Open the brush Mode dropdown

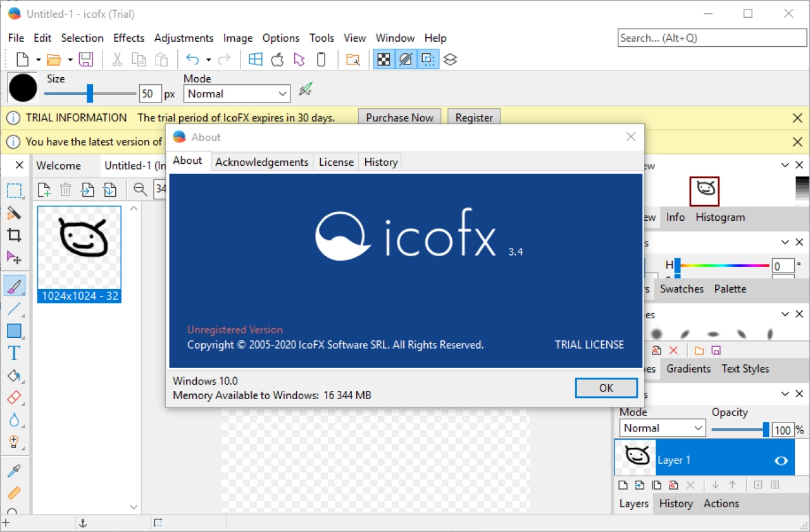click(237, 94)
